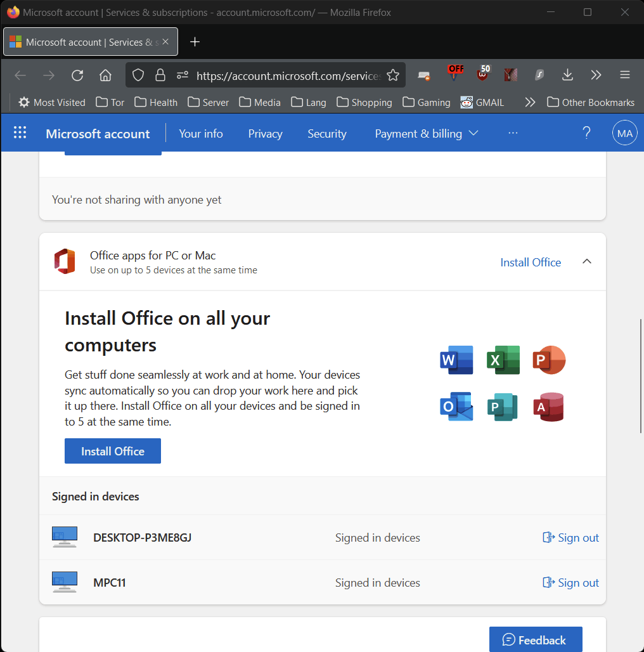This screenshot has width=644, height=652.
Task: Click the Excel app icon
Action: point(503,360)
